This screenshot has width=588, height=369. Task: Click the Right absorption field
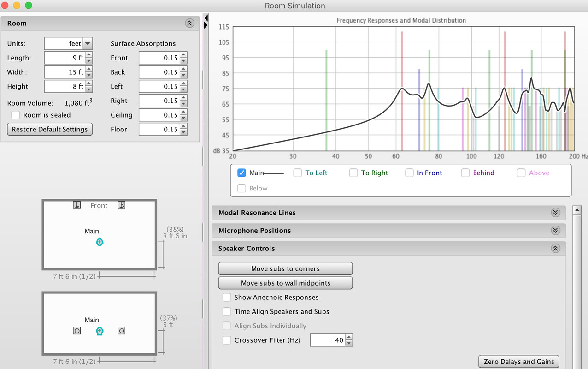click(x=159, y=101)
